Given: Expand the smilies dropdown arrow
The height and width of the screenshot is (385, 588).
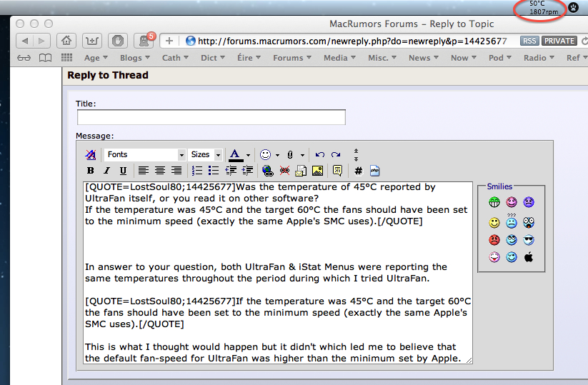Looking at the screenshot, I should pyautogui.click(x=277, y=155).
